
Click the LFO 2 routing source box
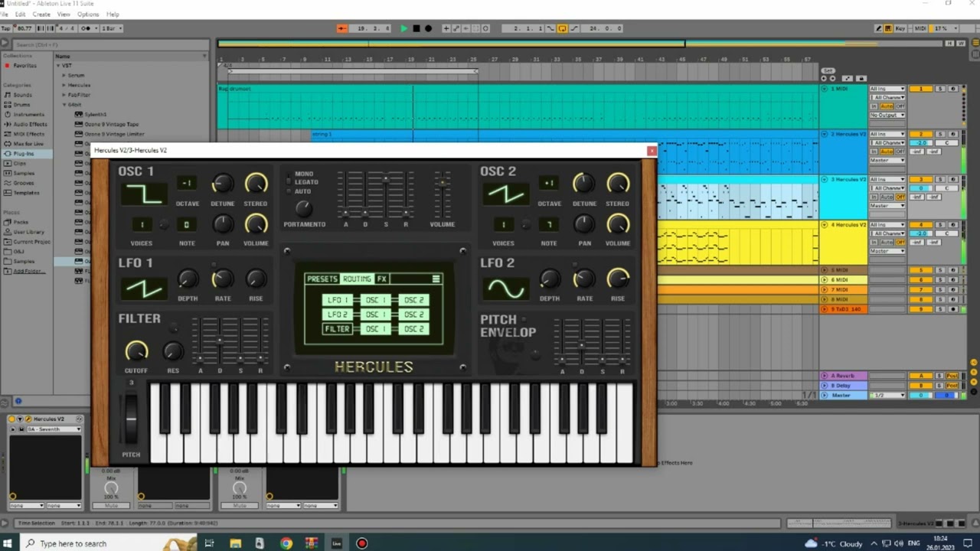pyautogui.click(x=337, y=315)
